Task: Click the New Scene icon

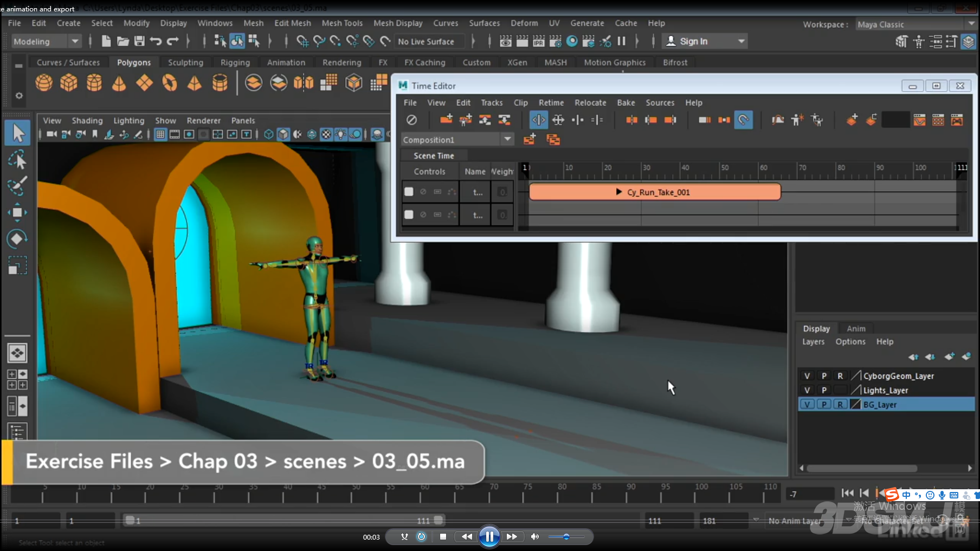Action: [106, 41]
